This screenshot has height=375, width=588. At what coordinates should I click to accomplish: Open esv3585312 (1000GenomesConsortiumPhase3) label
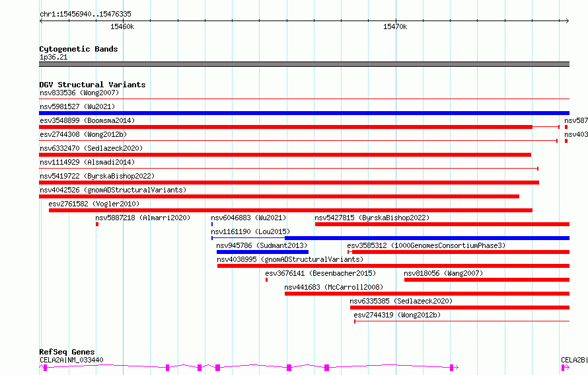point(426,245)
